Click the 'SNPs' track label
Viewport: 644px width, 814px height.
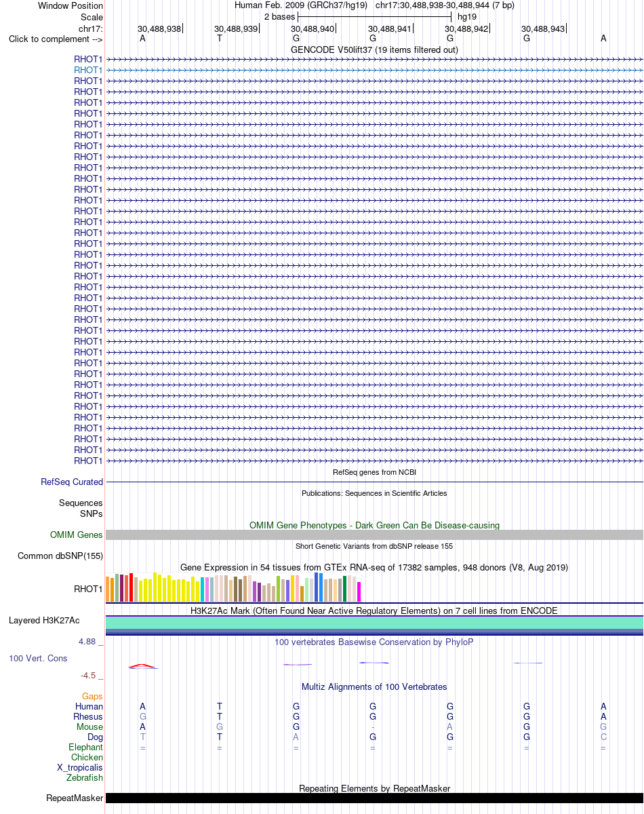click(x=92, y=513)
